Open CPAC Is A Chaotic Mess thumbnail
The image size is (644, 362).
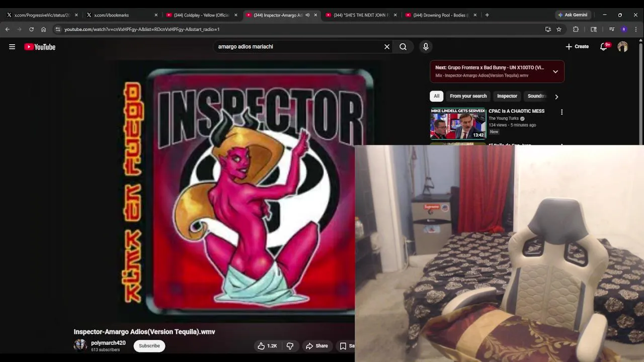pyautogui.click(x=458, y=124)
